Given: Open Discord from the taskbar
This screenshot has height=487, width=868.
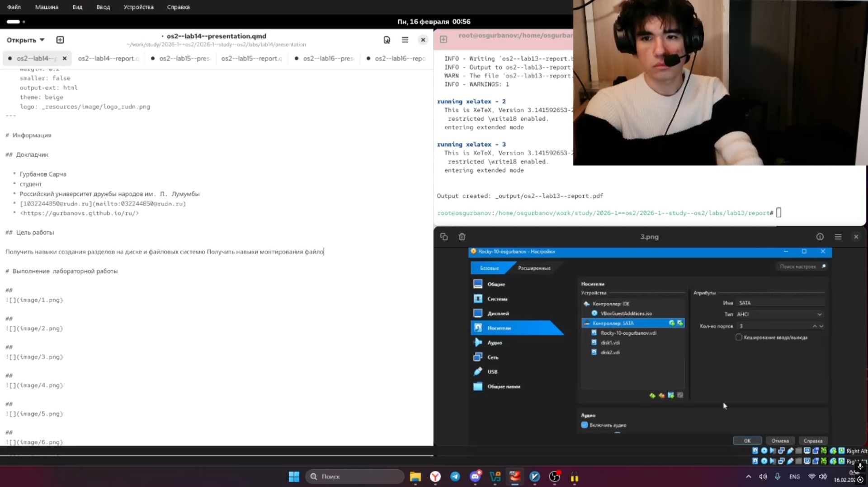Looking at the screenshot, I should point(475,477).
